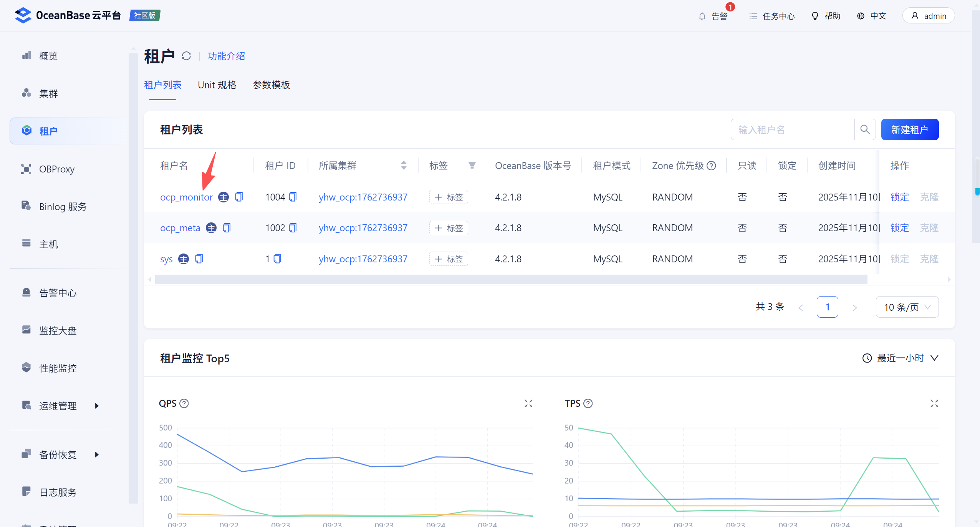Copy the ocp_monitor tenant name
Viewport: 980px width, 527px height.
point(239,197)
